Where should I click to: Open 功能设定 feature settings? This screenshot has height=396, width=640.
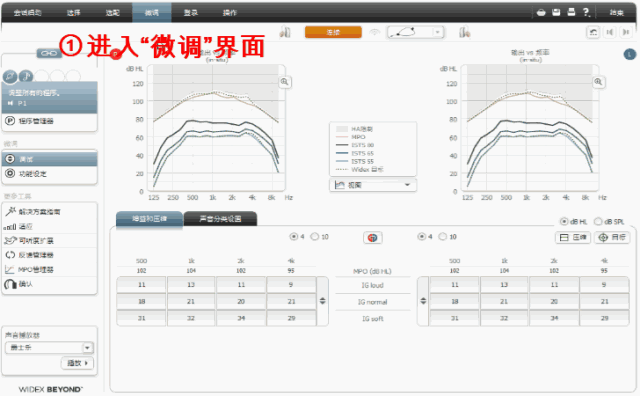pos(49,174)
